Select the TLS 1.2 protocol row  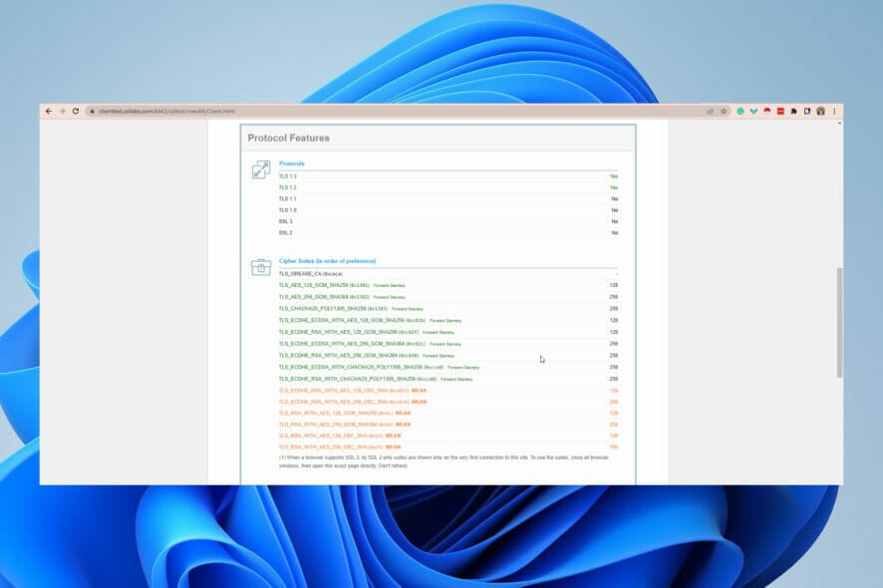[448, 187]
